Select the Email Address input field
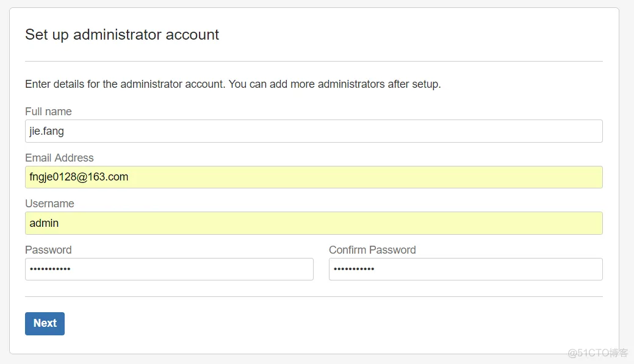This screenshot has height=364, width=634. (314, 177)
